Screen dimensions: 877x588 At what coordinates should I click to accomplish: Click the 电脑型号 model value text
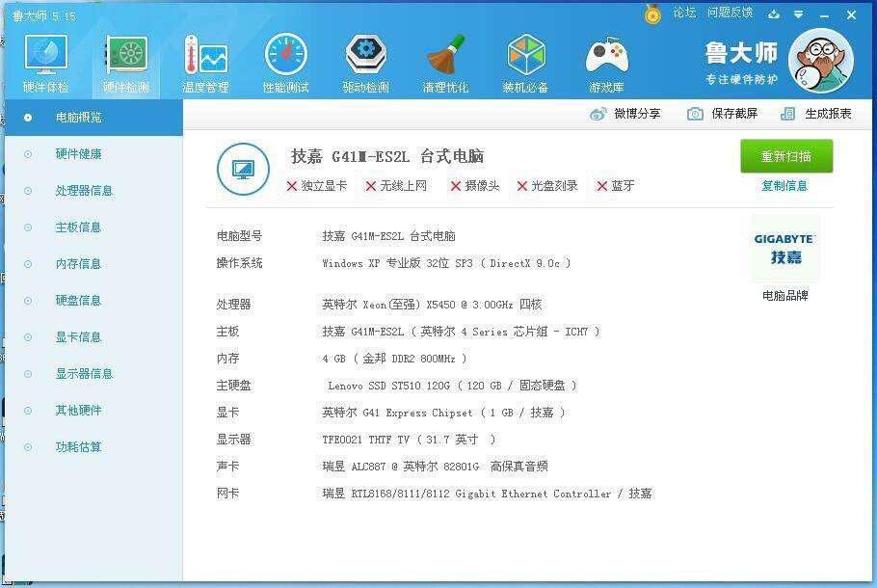[x=388, y=236]
